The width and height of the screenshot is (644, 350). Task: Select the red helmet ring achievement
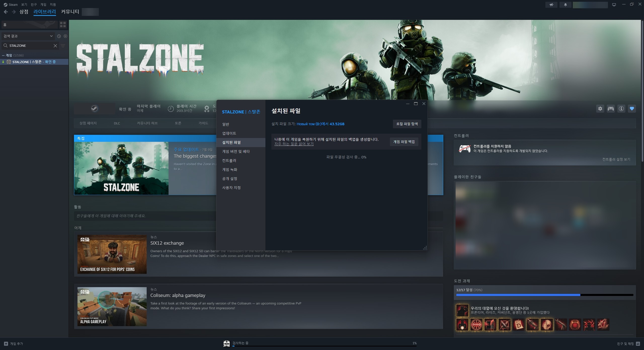[575, 325]
